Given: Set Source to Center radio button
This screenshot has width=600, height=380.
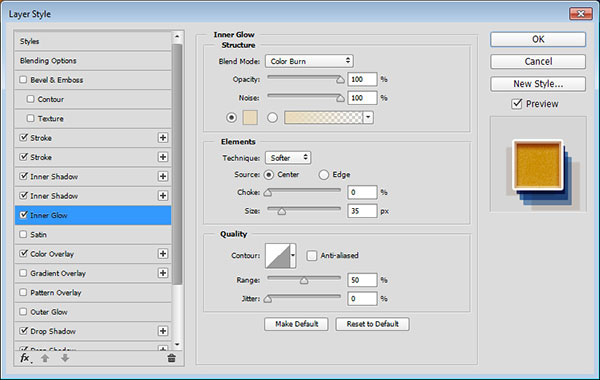Looking at the screenshot, I should (x=269, y=175).
